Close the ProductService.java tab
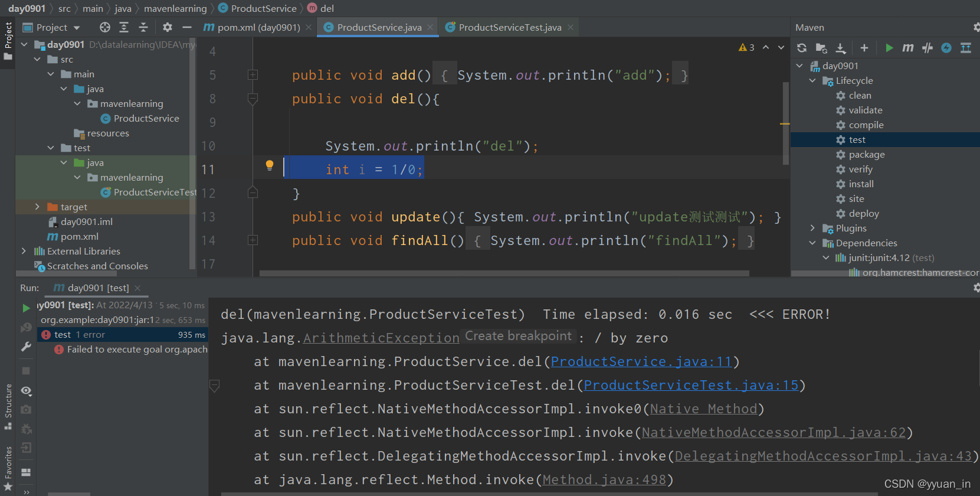Image resolution: width=980 pixels, height=496 pixels. coord(430,27)
